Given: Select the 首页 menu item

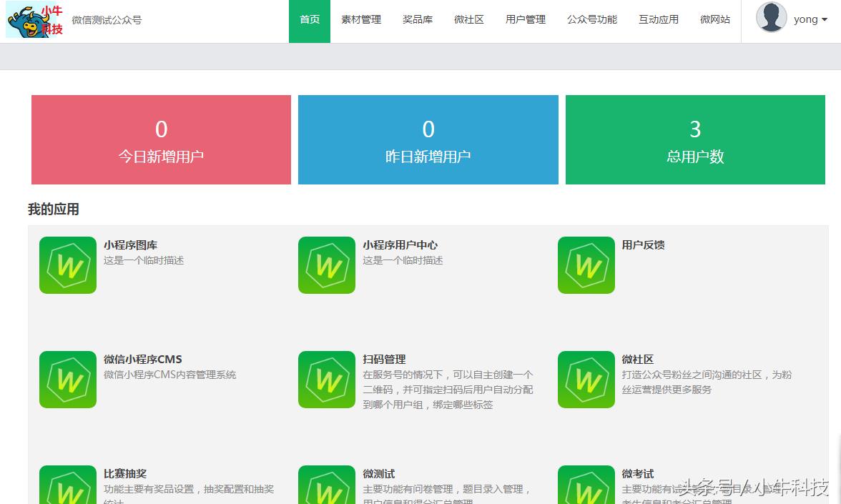Looking at the screenshot, I should tap(309, 19).
